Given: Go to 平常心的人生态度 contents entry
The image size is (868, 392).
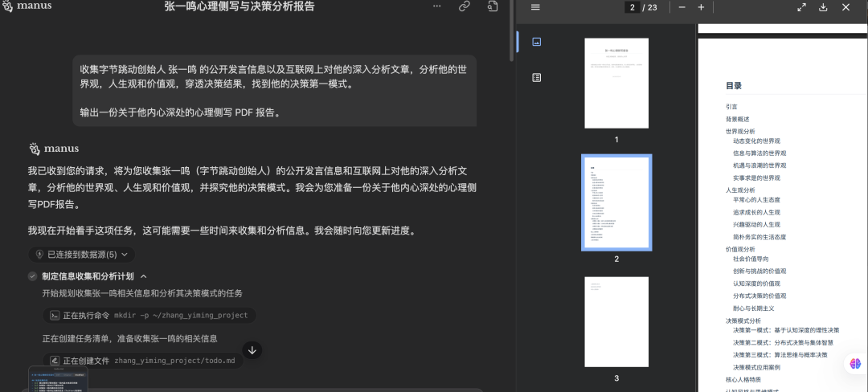Looking at the screenshot, I should coord(756,199).
